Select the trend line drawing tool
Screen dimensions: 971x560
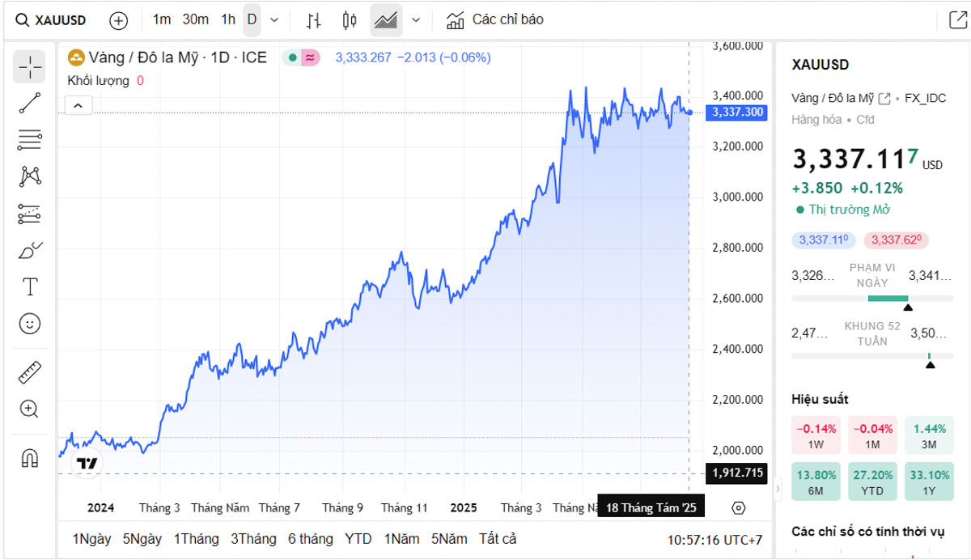(29, 103)
